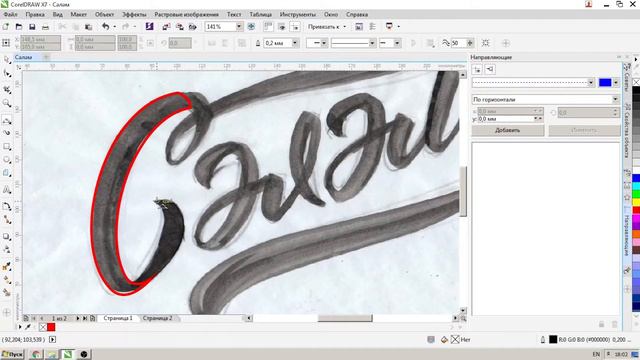The height and width of the screenshot is (360, 640).
Task: Click the next page arrow in page navigator
Action: pyautogui.click(x=78, y=318)
